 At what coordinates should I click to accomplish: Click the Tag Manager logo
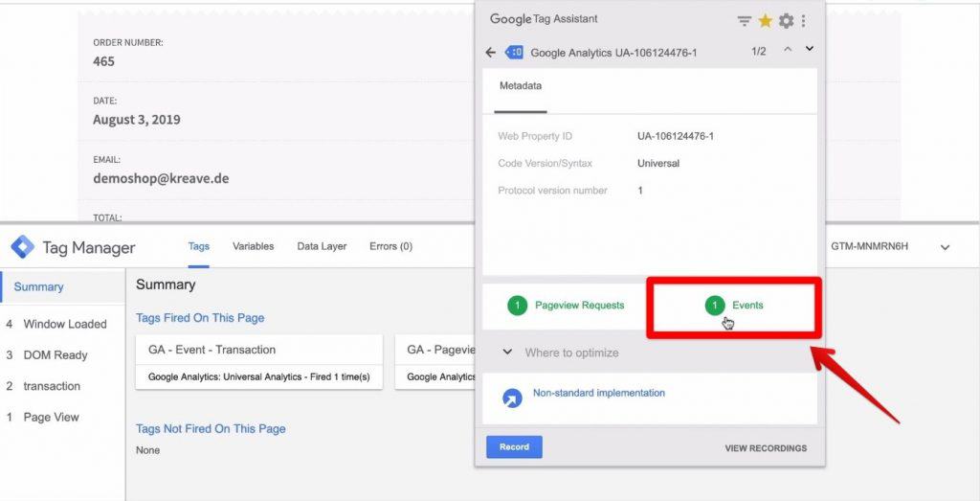(23, 247)
